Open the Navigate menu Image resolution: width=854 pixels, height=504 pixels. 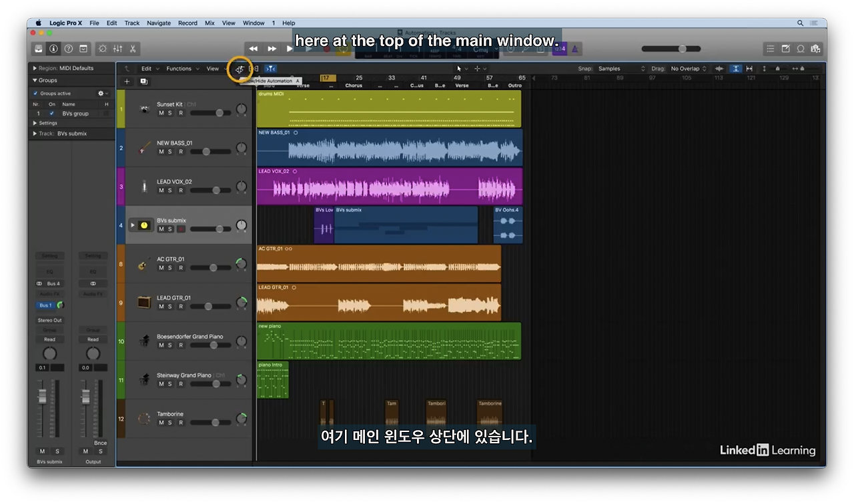159,23
